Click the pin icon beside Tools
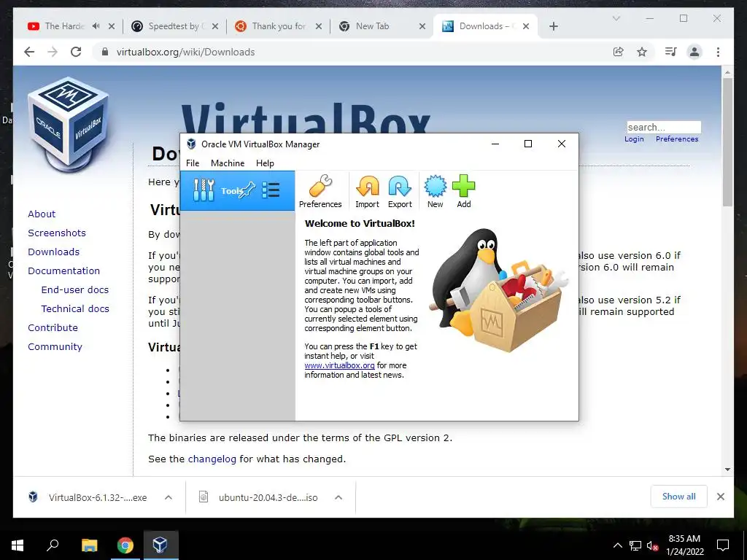The height and width of the screenshot is (560, 747). click(247, 190)
